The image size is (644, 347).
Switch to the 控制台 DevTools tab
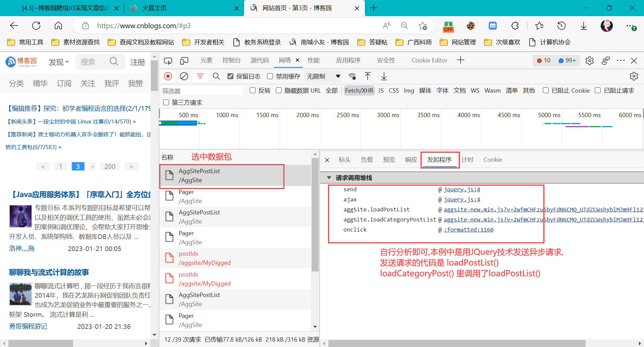pos(231,60)
